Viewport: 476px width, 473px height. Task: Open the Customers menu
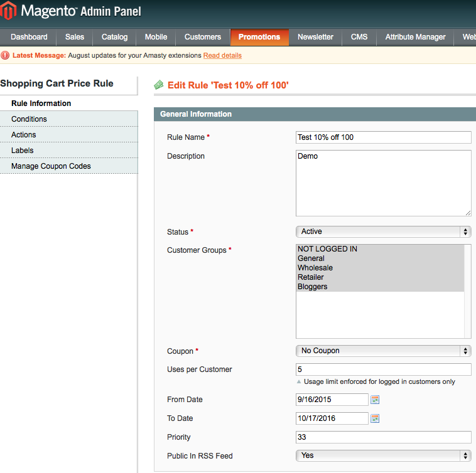click(203, 37)
